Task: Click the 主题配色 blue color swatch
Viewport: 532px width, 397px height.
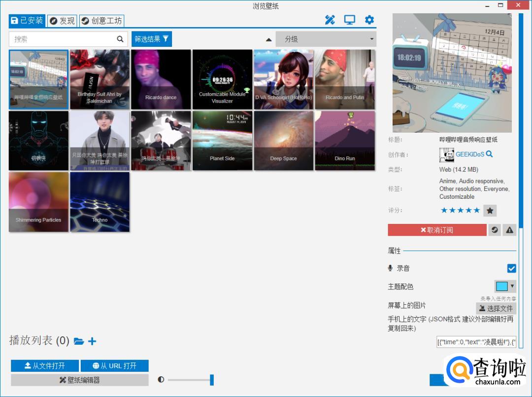Action: [x=502, y=286]
